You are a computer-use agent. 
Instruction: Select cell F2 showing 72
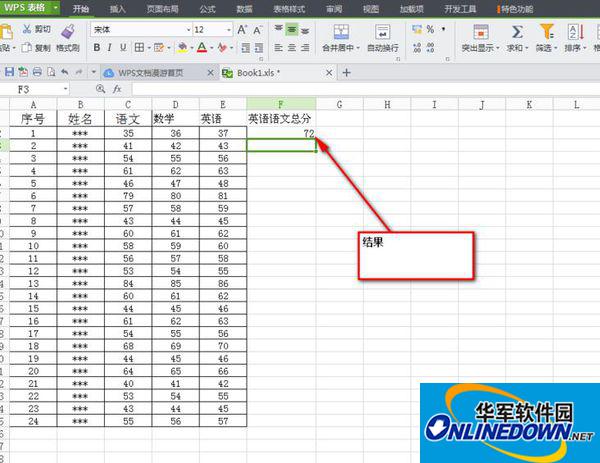pos(281,133)
